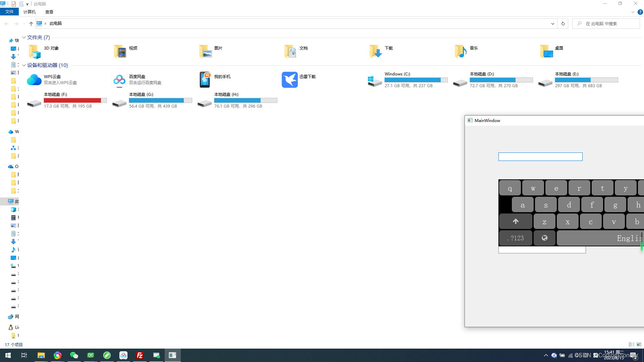
Task: Open the WPS cloud drive icon
Action: click(x=34, y=80)
